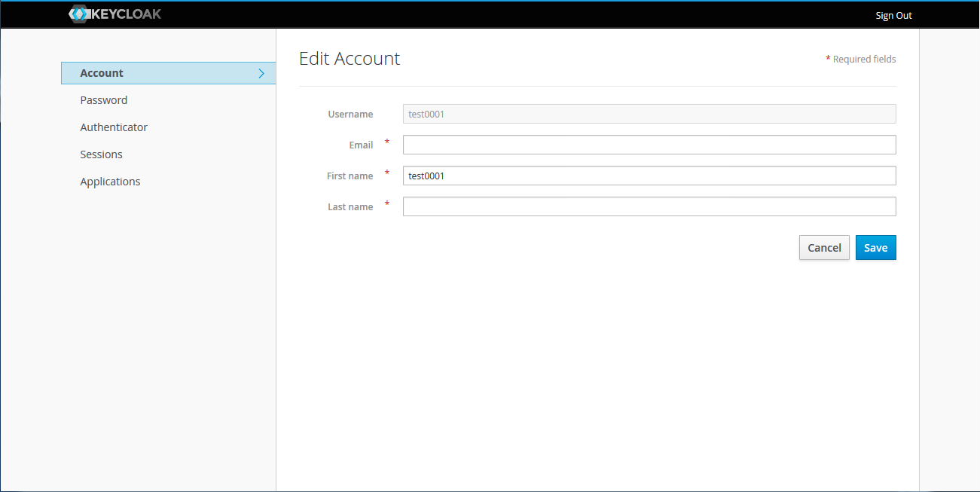Save the account changes
980x492 pixels.
[875, 247]
